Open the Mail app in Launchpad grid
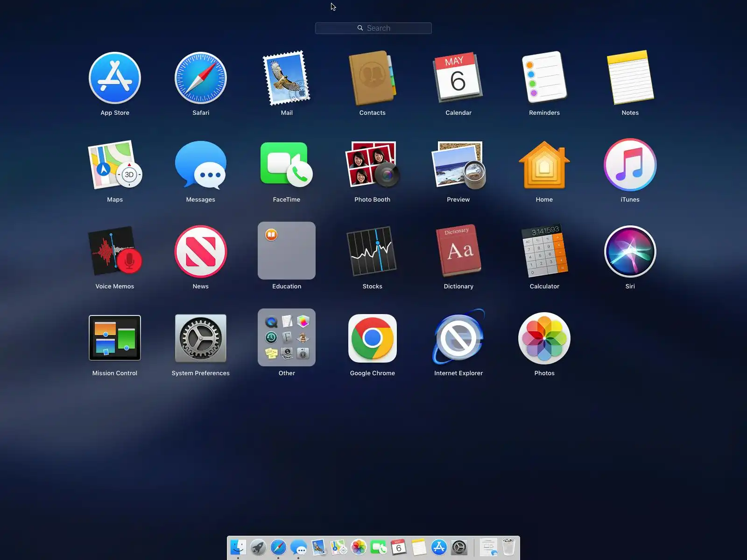747x560 pixels. 287,78
